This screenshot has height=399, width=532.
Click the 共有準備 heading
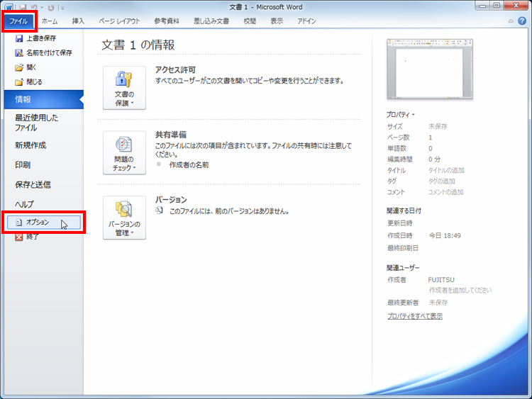(x=171, y=135)
